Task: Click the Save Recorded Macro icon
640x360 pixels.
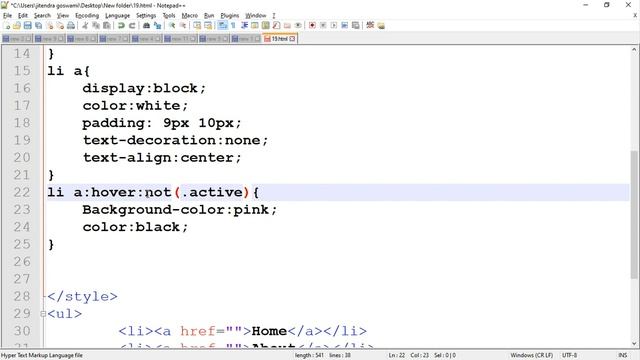Action: [x=356, y=26]
